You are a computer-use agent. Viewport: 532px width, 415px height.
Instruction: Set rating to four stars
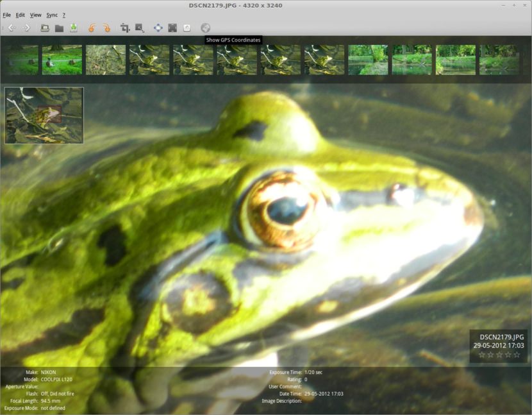tap(508, 355)
